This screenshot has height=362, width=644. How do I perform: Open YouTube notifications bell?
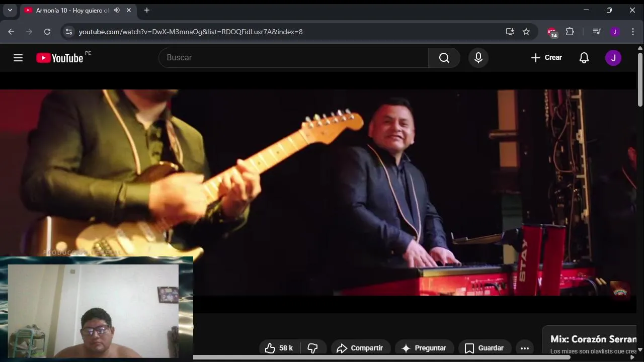[584, 58]
